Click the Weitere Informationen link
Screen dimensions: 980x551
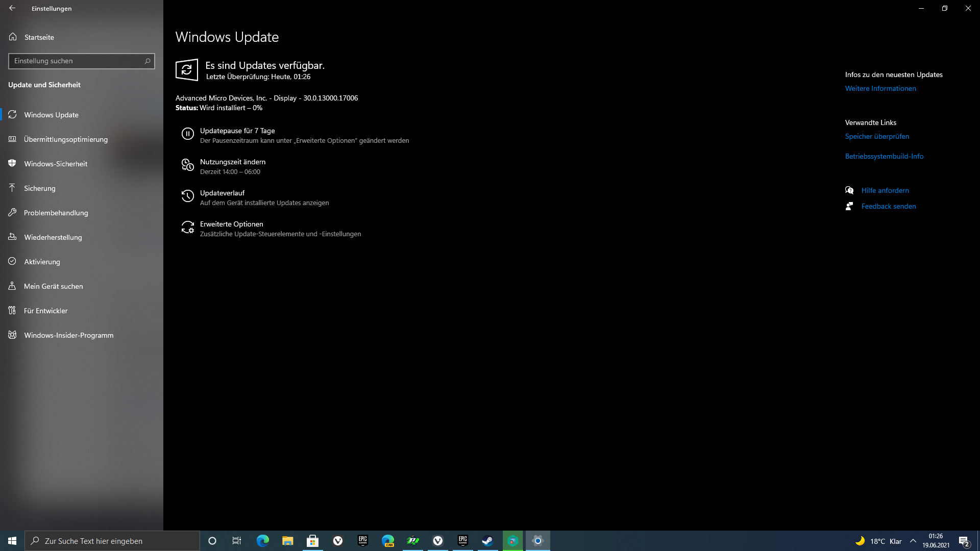click(880, 88)
